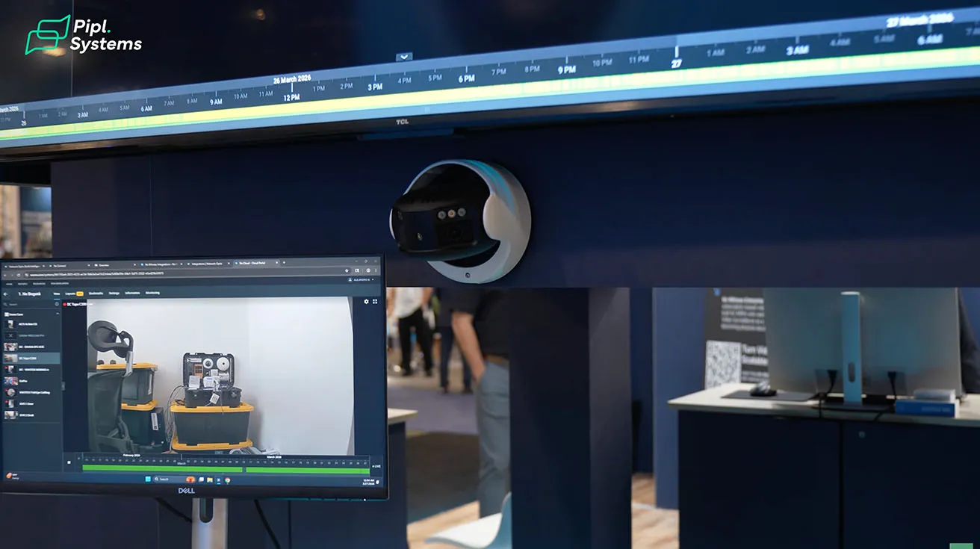Click the settings gear above the camera view
The image size is (980, 549).
click(x=366, y=301)
